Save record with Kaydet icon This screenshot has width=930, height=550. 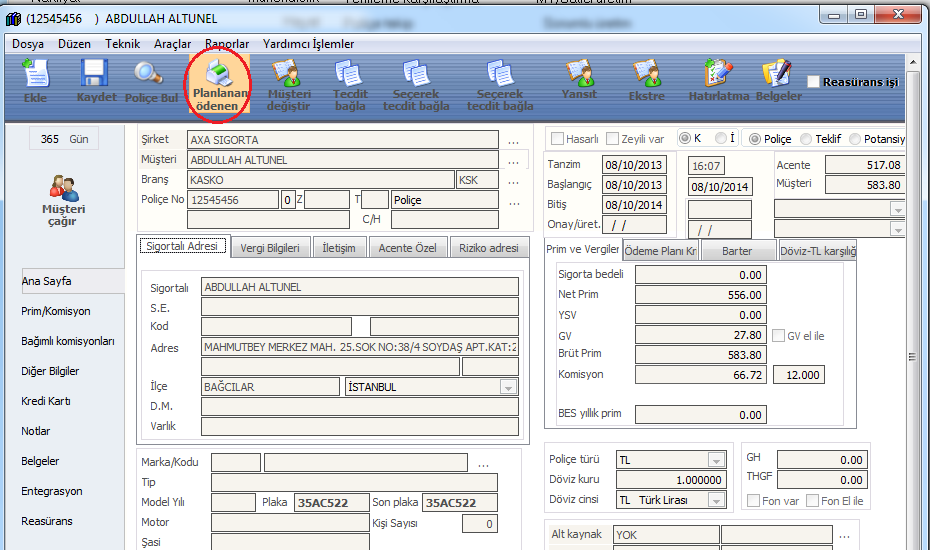tap(95, 80)
